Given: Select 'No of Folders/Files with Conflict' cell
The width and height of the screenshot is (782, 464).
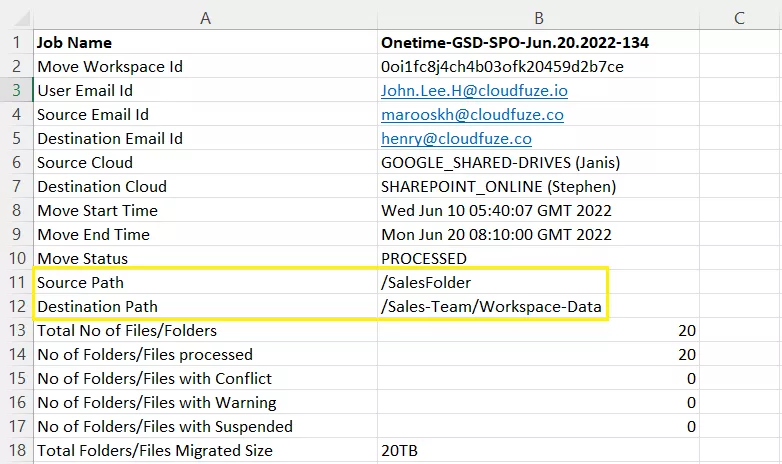Looking at the screenshot, I should coord(205,378).
